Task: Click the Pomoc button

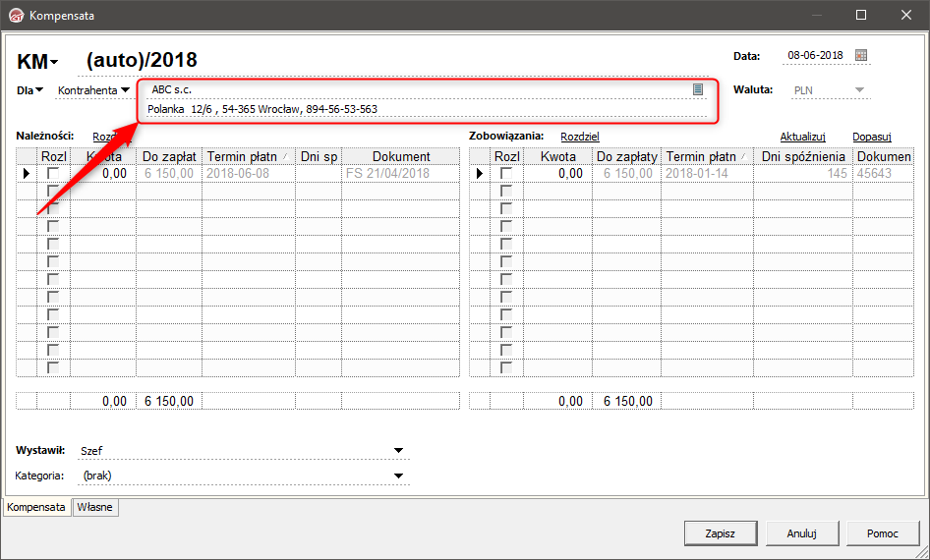Action: pyautogui.click(x=883, y=533)
